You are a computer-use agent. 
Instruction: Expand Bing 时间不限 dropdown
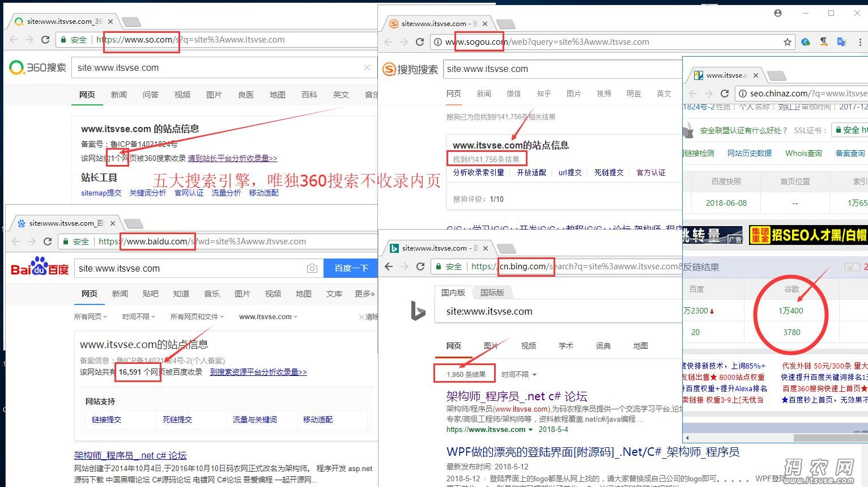click(519, 375)
